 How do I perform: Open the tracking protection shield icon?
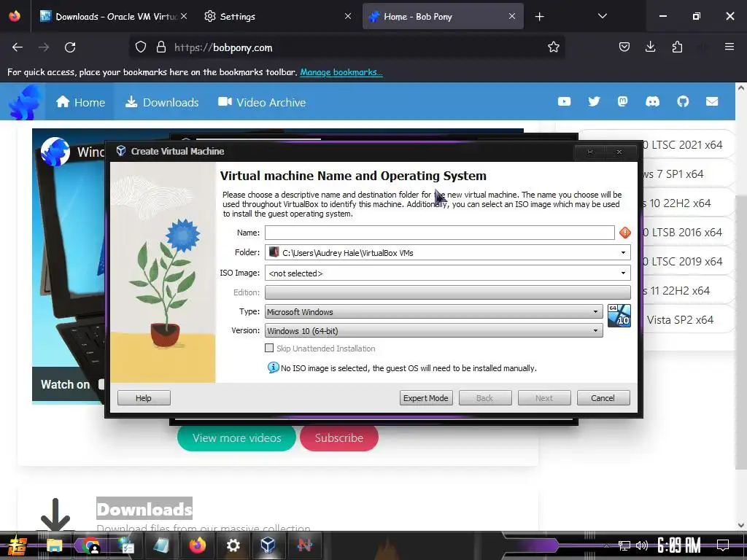(141, 47)
